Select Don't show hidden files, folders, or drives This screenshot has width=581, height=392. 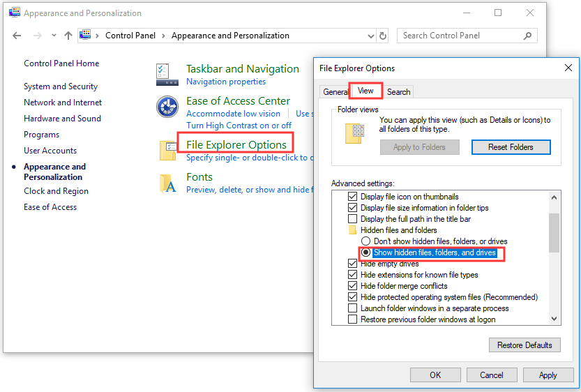point(365,241)
